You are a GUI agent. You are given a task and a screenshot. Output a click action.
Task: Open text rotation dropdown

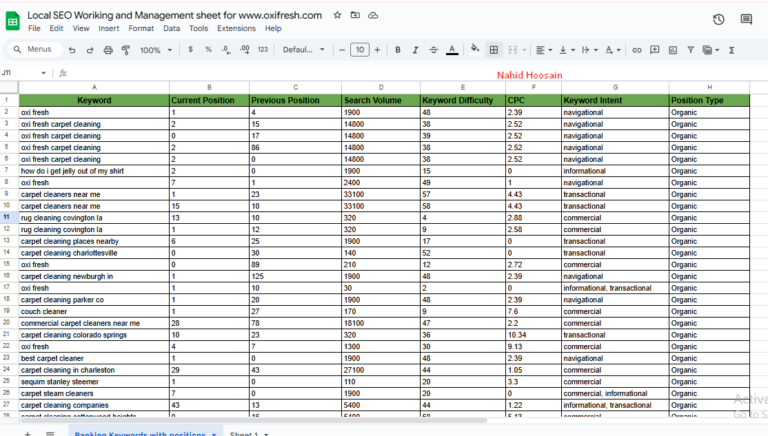tap(612, 50)
